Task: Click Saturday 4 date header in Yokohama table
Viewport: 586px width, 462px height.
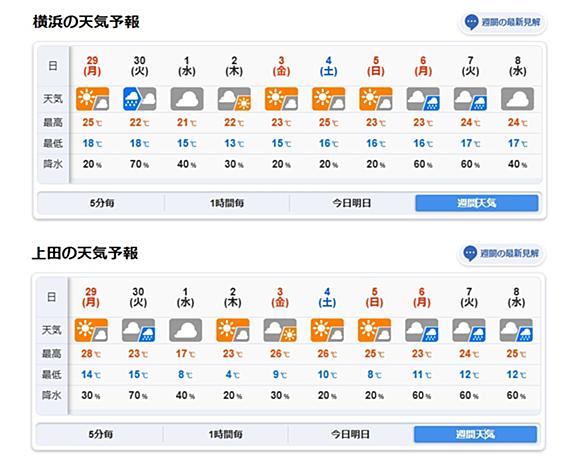Action: coord(329,66)
